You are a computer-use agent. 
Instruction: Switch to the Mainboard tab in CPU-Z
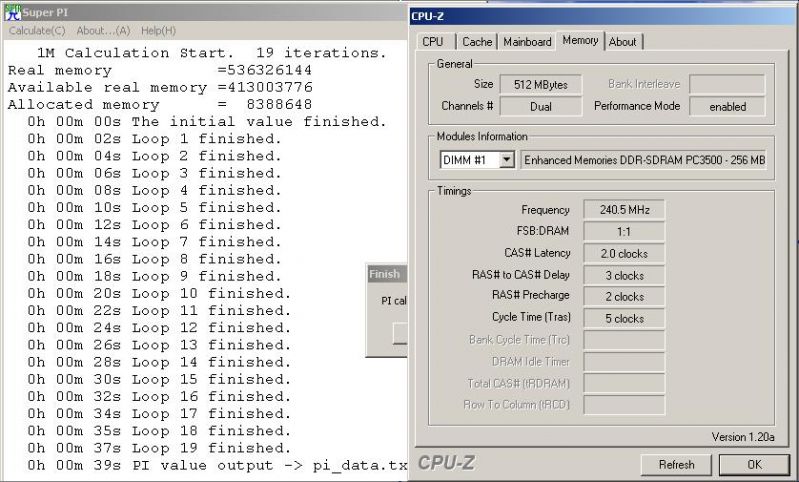[527, 42]
